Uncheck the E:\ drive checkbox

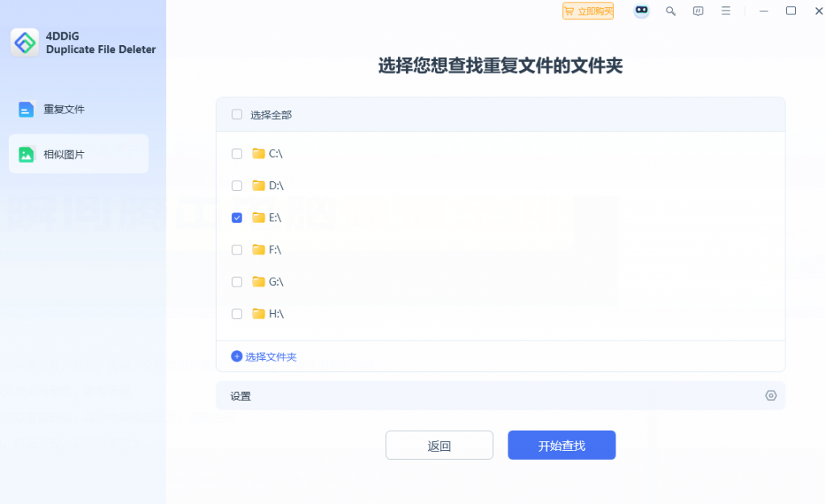tap(236, 217)
